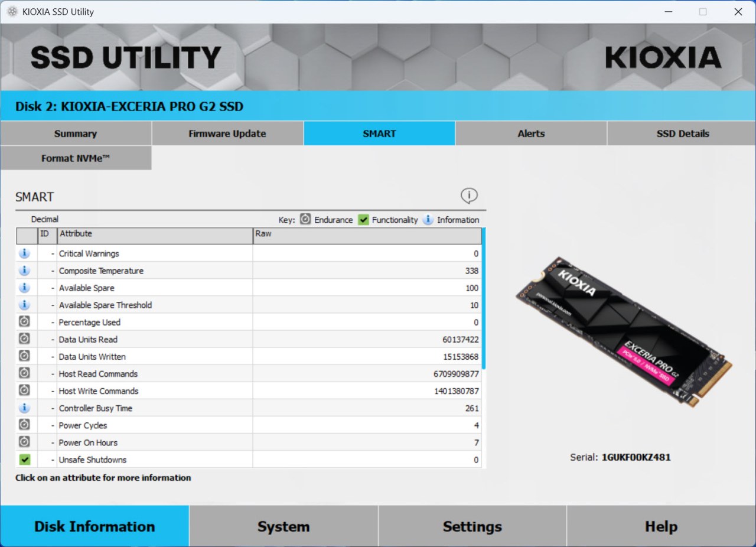This screenshot has height=547, width=756.
Task: Click the KIOXIA SSD Utility title bar icon
Action: [12, 12]
